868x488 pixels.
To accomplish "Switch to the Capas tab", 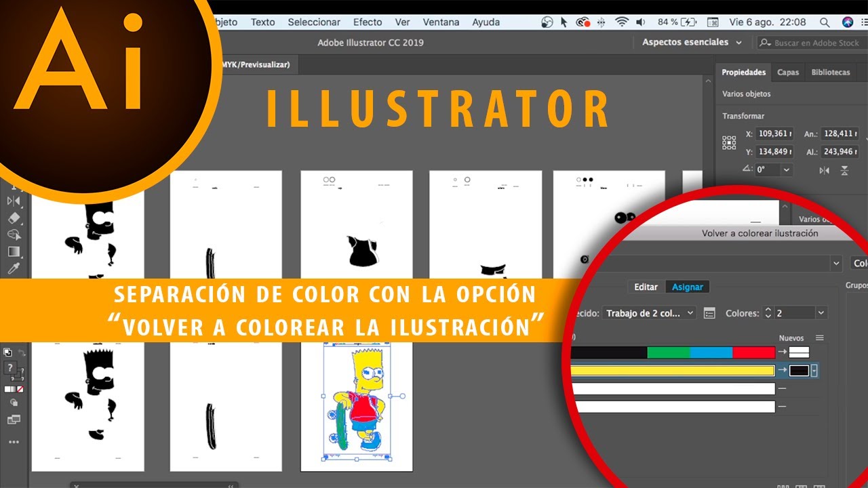I will pyautogui.click(x=788, y=73).
